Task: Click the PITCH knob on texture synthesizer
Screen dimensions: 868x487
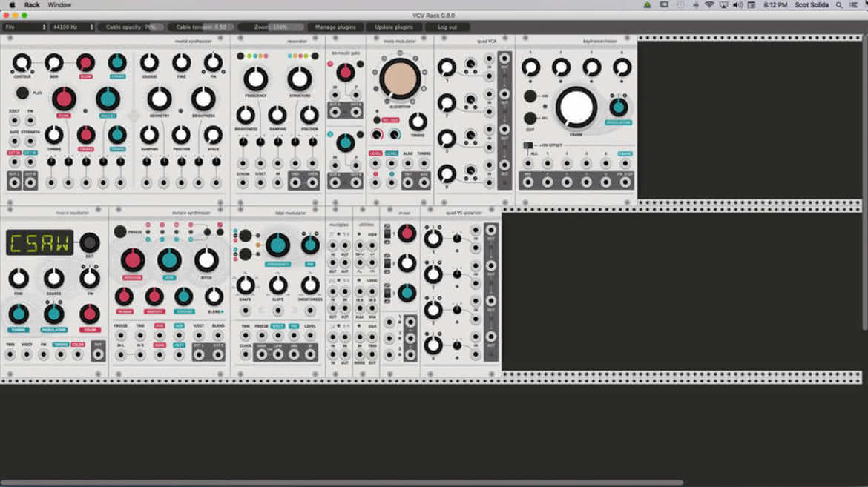Action: coord(206,260)
